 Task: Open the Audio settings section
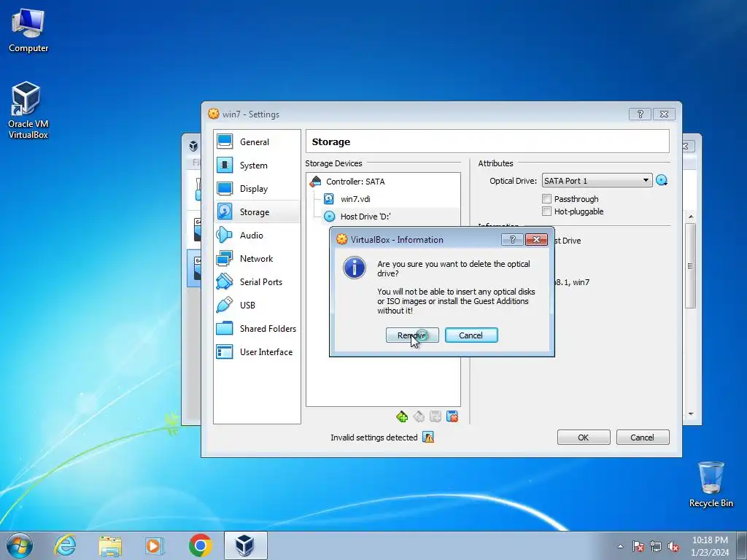[x=257, y=236]
